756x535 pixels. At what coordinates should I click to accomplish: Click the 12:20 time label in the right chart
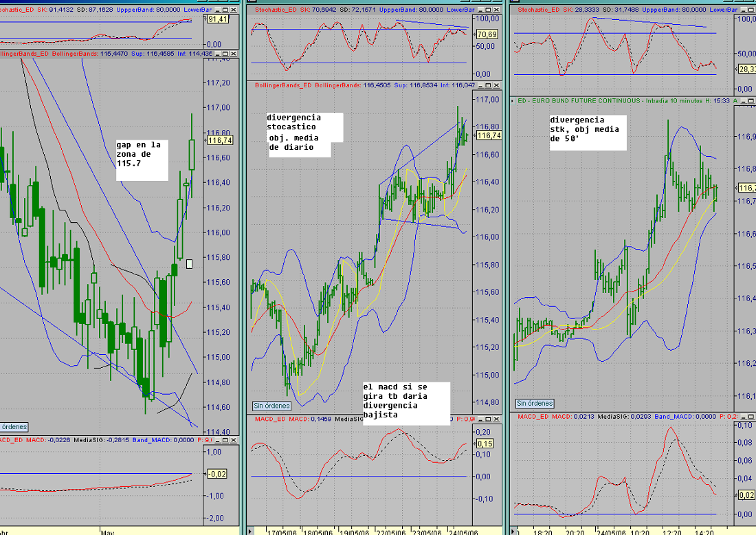click(671, 532)
